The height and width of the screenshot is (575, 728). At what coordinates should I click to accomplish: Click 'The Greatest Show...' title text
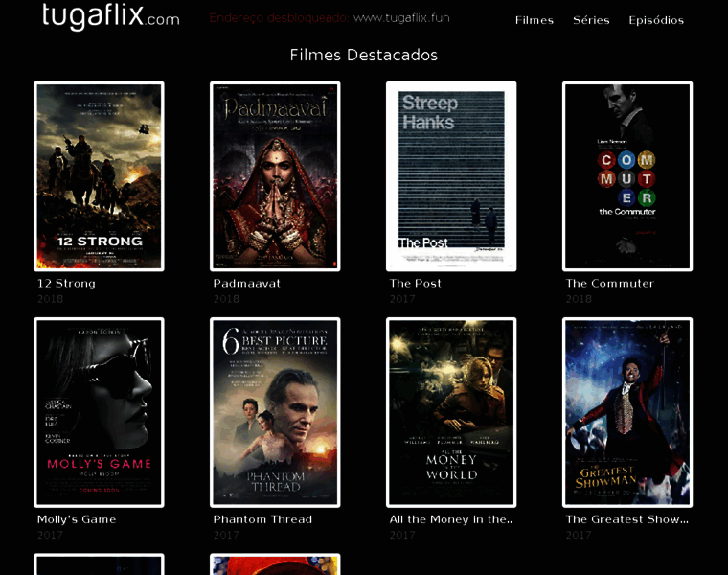tap(627, 519)
